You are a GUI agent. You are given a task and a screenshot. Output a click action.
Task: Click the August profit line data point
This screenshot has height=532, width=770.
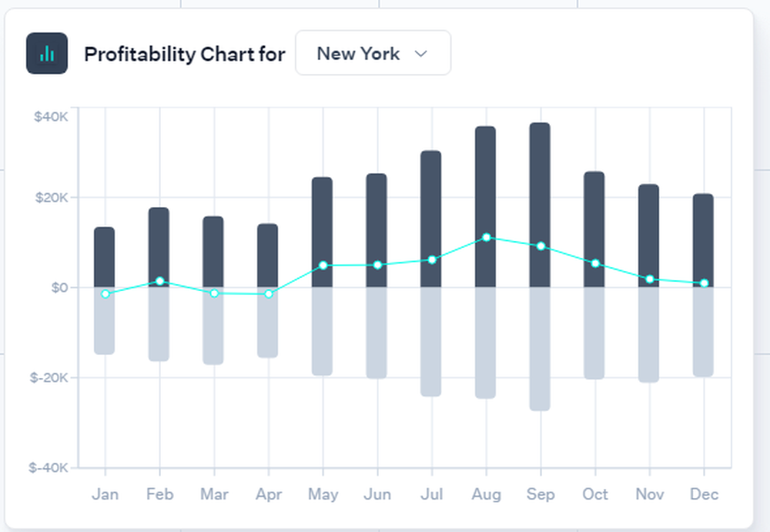pos(486,237)
